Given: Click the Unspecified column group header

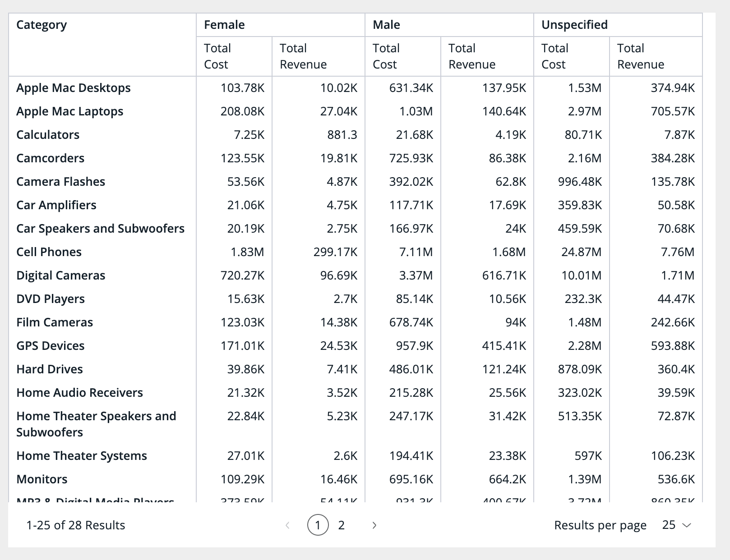Looking at the screenshot, I should (x=574, y=25).
